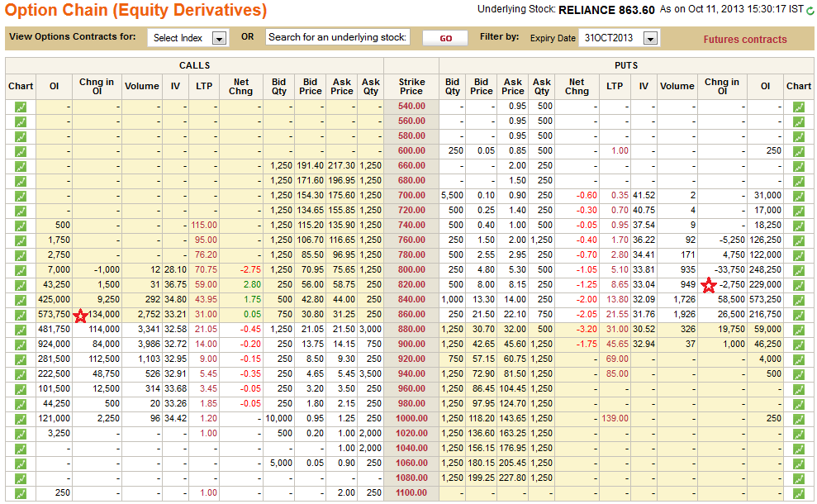The height and width of the screenshot is (504, 817).
Task: Select calls OI value 924,000
Action: click(55, 344)
